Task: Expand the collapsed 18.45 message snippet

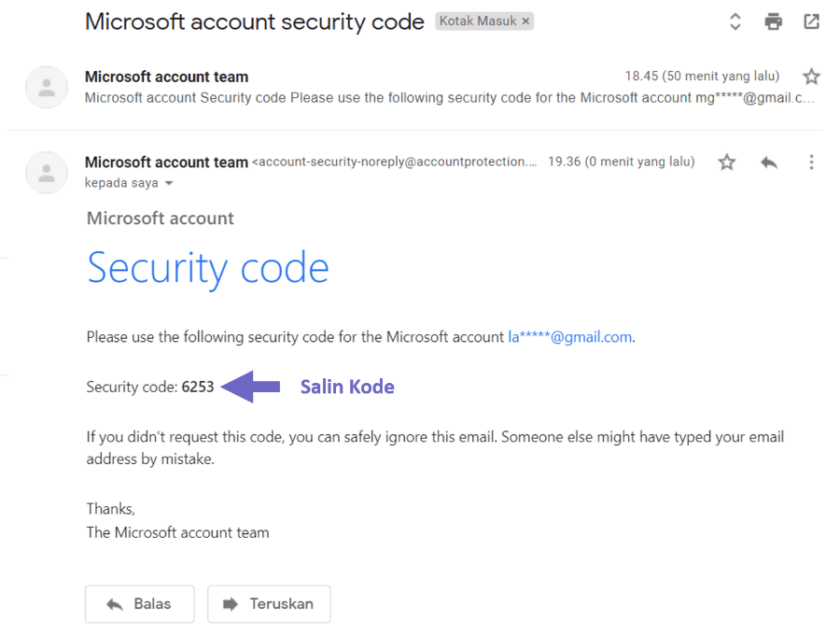Action: pyautogui.click(x=450, y=98)
